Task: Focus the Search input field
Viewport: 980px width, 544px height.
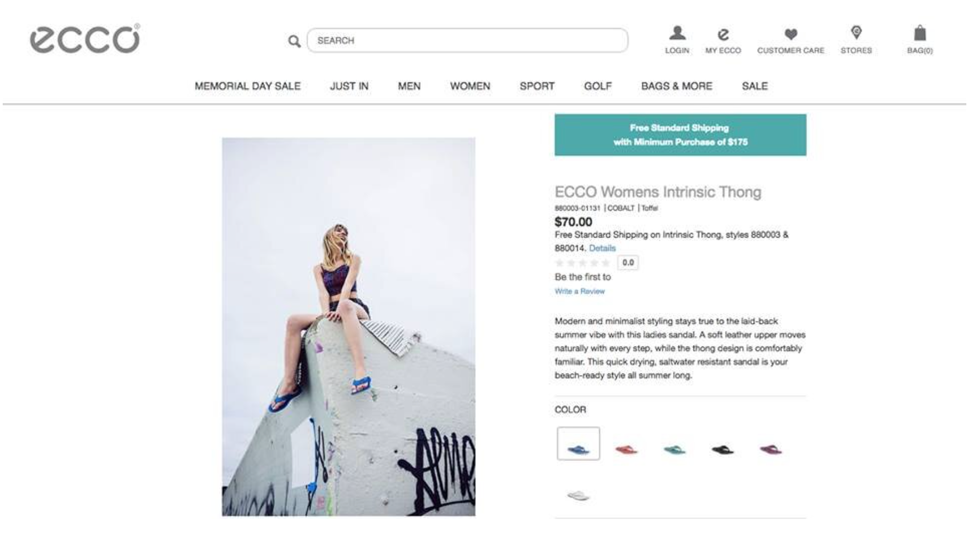Action: coord(467,40)
